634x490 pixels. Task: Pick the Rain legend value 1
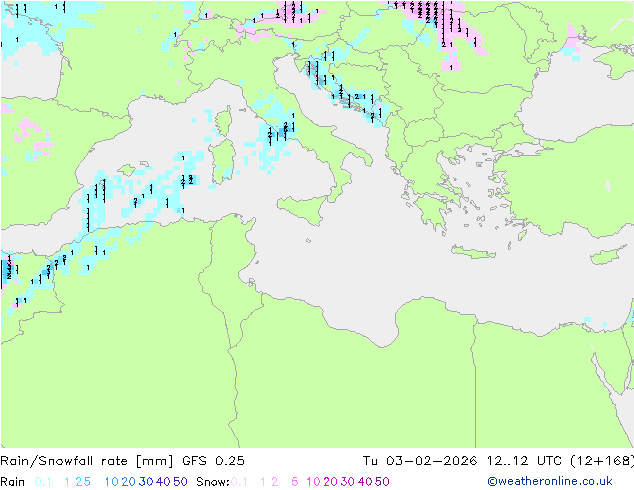[x=67, y=482]
